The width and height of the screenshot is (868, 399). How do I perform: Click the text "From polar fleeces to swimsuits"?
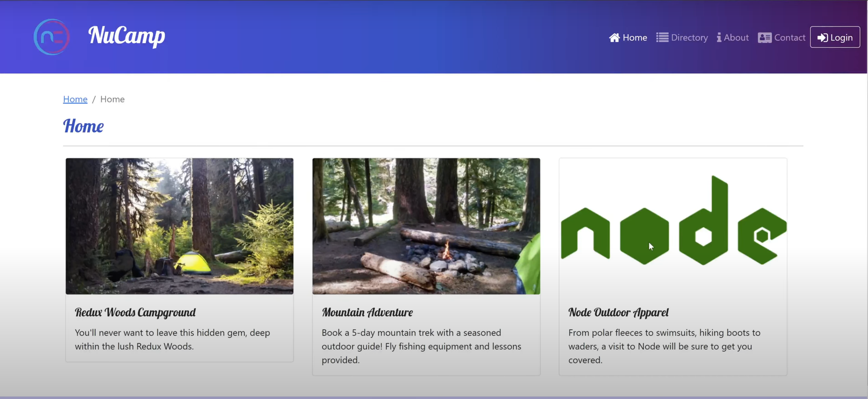coord(664,346)
